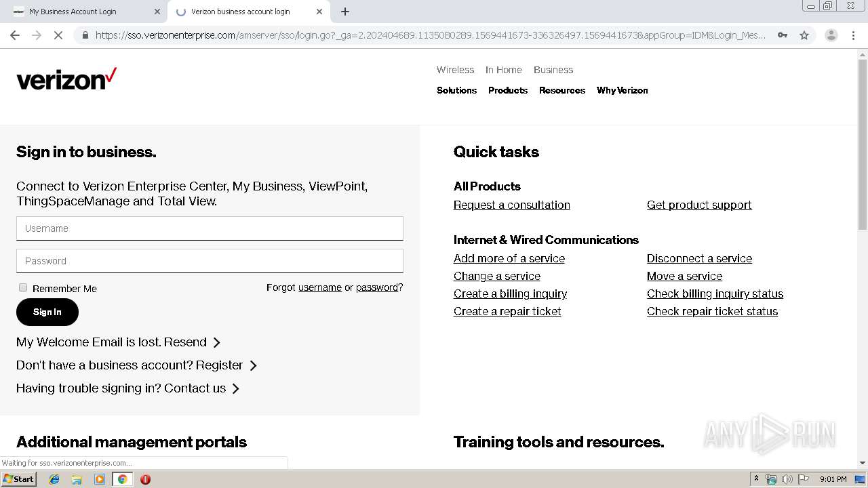The image size is (868, 488).
Task: Open the saved passwords key icon
Action: pos(783,35)
